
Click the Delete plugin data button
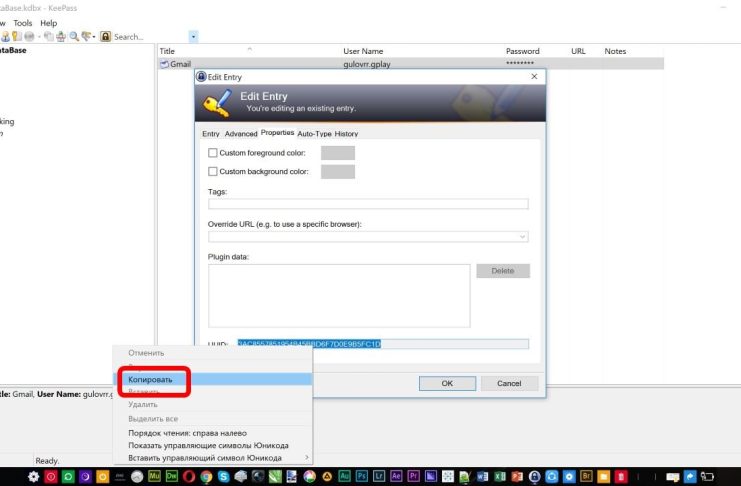tap(503, 271)
